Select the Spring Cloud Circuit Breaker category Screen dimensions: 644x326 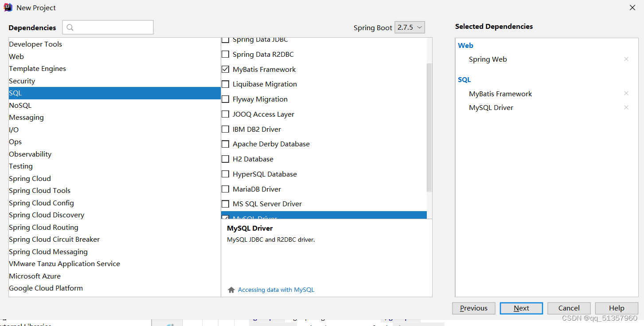(114, 239)
